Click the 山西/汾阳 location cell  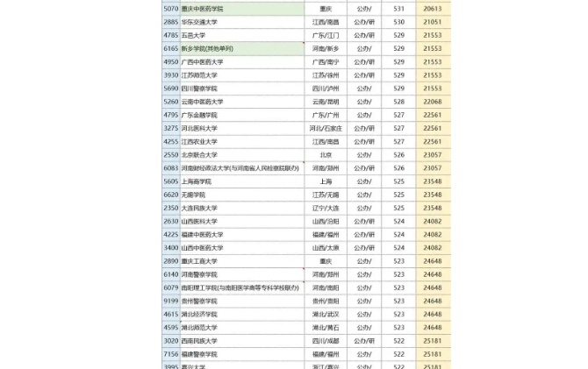pyautogui.click(x=326, y=222)
